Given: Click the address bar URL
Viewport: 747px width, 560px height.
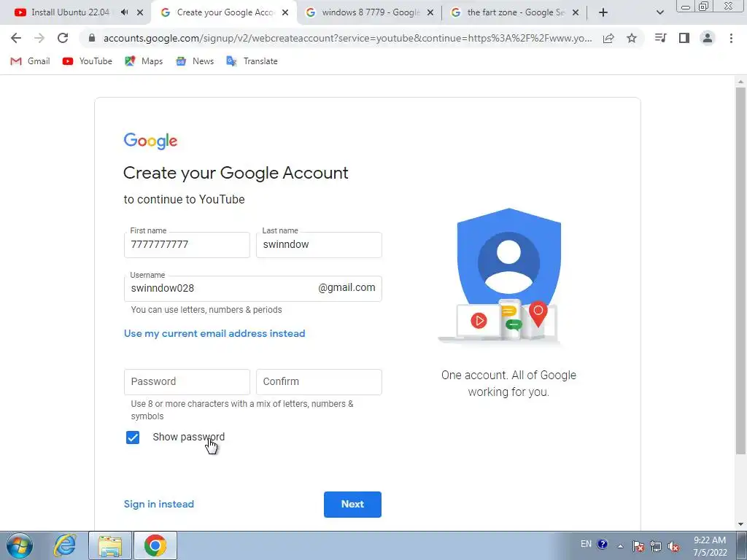Looking at the screenshot, I should [x=348, y=38].
